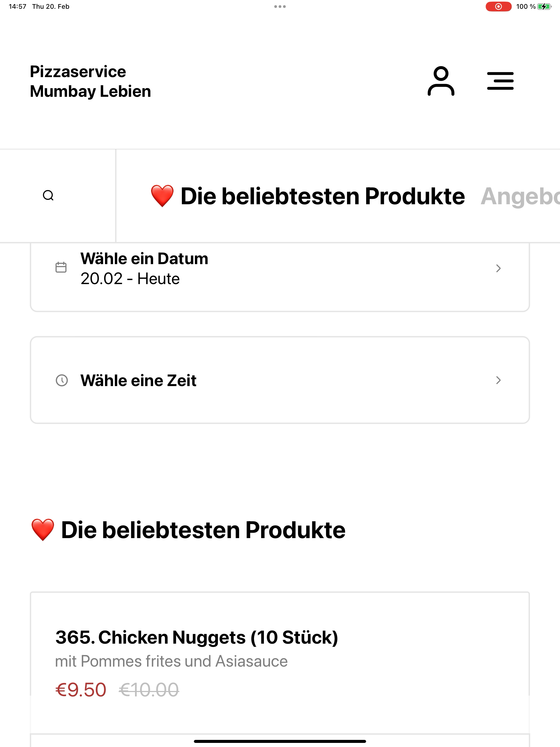Click the clock icon beside Wähle eine Zeit
Viewport: 560px width, 747px height.
pos(62,380)
